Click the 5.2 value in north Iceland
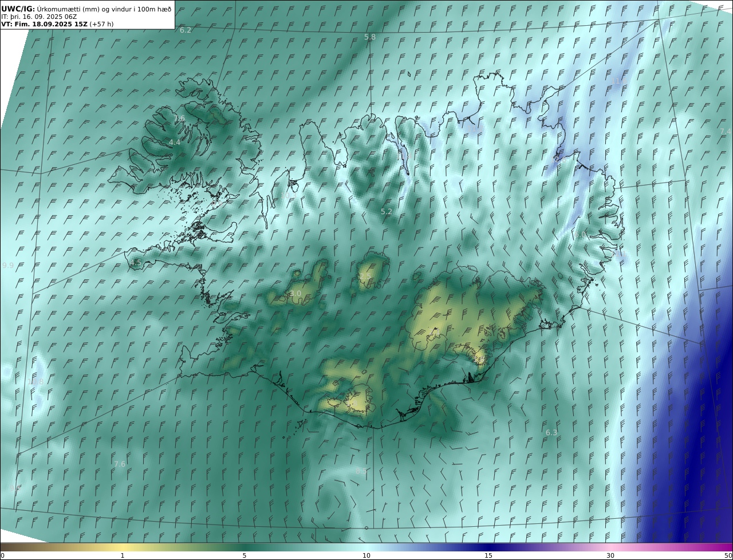The image size is (733, 560). point(387,211)
